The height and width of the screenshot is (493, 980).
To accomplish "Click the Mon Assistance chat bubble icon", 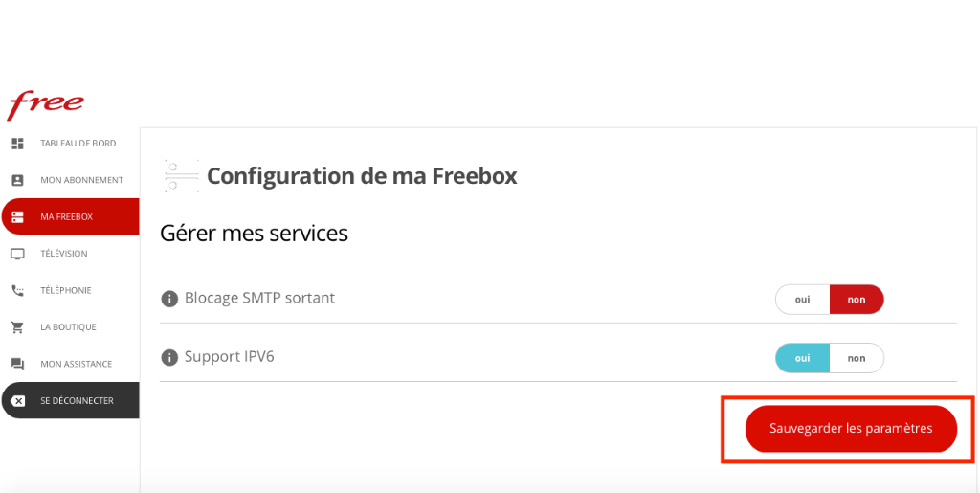I will tap(17, 365).
